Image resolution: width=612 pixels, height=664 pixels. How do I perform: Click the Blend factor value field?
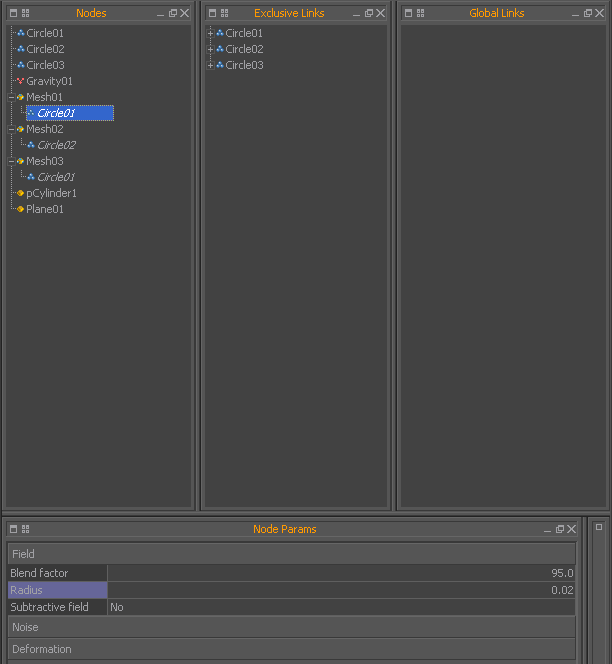coord(341,573)
